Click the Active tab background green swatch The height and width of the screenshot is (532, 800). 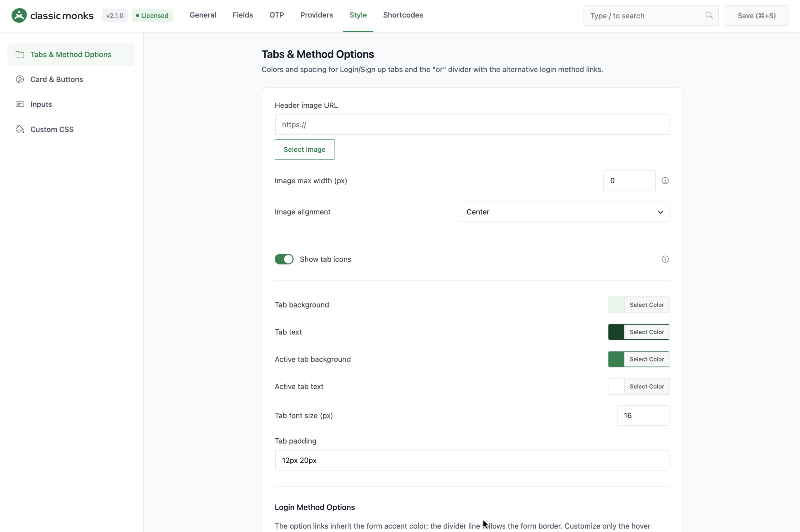click(616, 359)
